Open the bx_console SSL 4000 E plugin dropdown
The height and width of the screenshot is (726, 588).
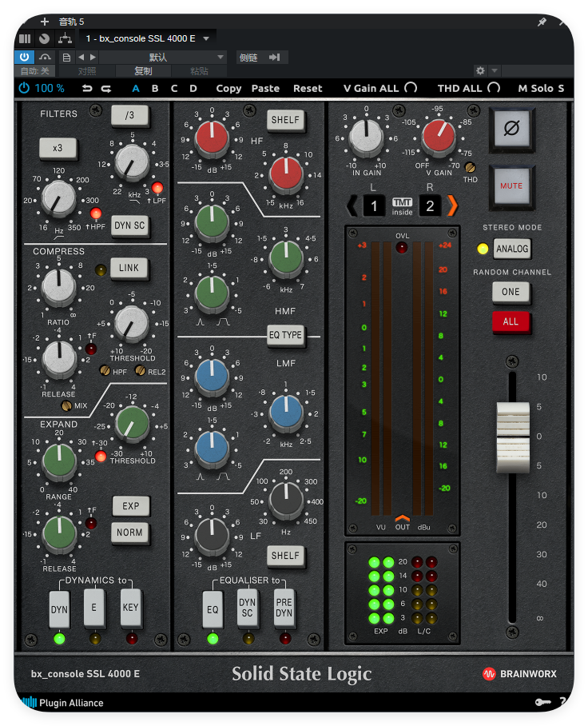147,38
